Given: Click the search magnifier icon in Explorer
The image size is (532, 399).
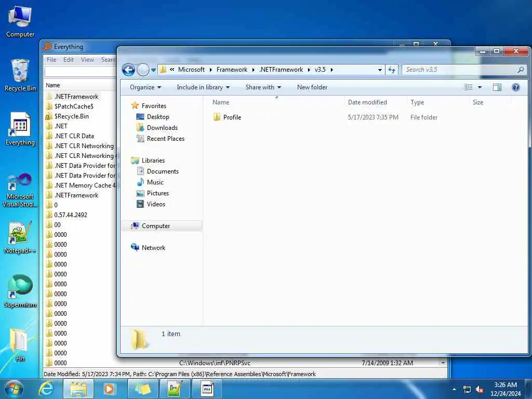Looking at the screenshot, I should coord(521,70).
